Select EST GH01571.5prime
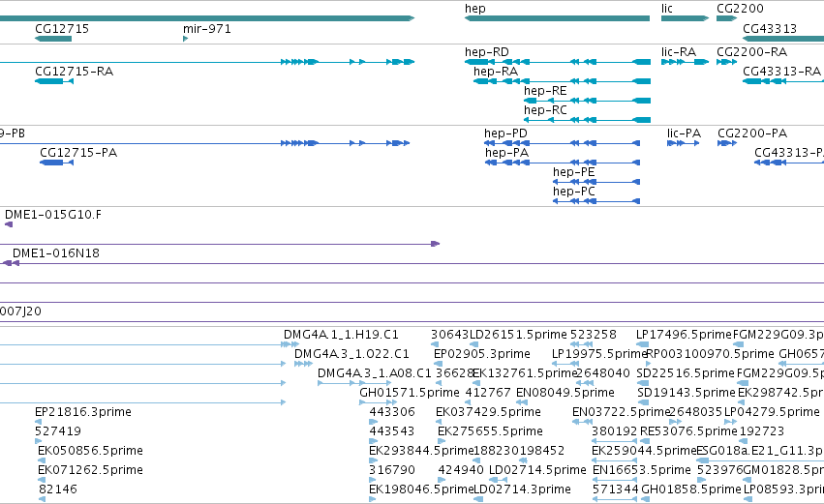This screenshot has height=504, width=824. [x=410, y=393]
